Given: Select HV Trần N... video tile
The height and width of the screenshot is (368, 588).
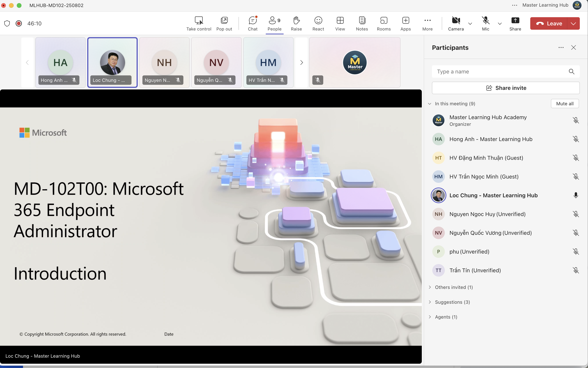Looking at the screenshot, I should (268, 63).
